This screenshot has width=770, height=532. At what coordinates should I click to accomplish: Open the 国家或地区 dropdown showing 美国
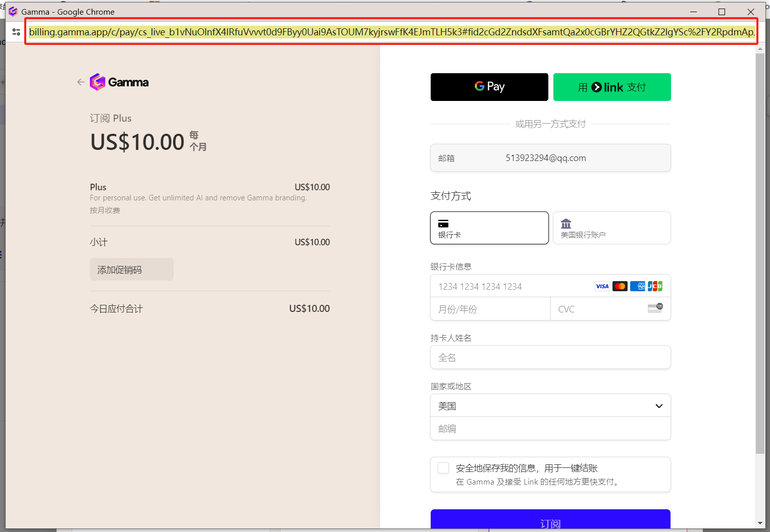(550, 406)
